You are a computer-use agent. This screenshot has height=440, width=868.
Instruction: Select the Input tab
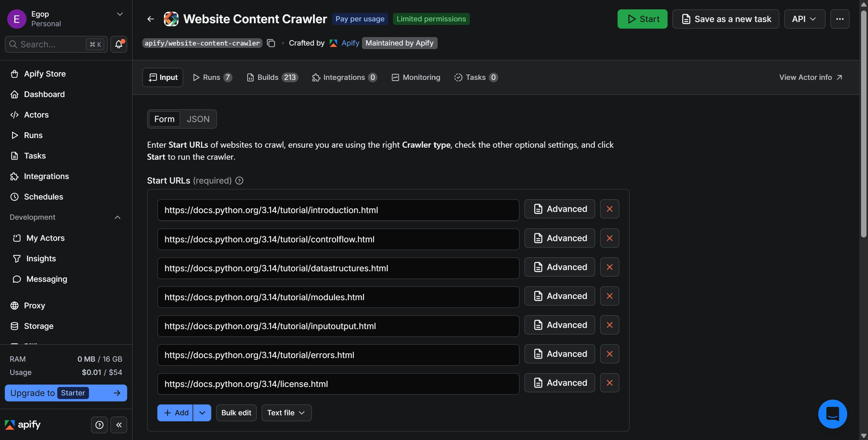(163, 77)
